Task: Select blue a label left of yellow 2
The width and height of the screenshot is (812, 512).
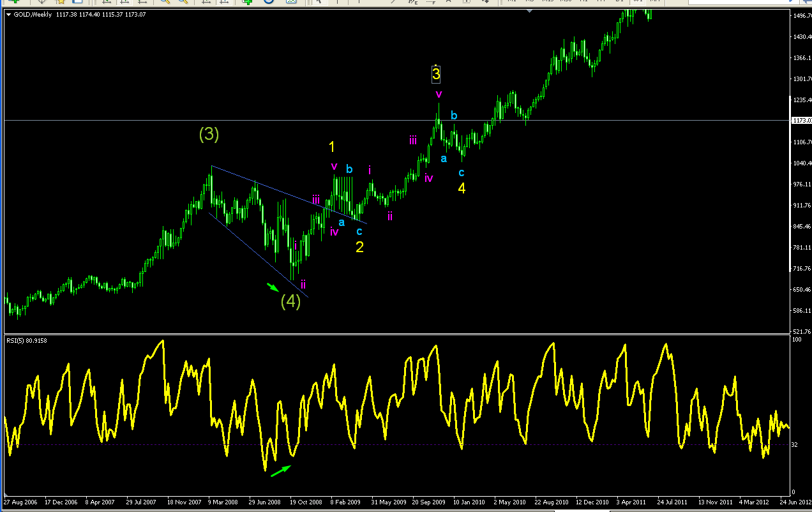Action: pyautogui.click(x=342, y=222)
